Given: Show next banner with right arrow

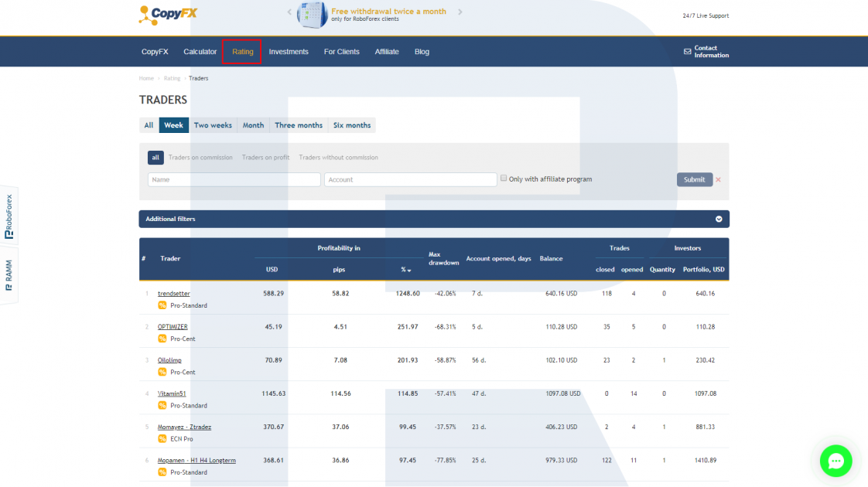Looking at the screenshot, I should point(460,12).
